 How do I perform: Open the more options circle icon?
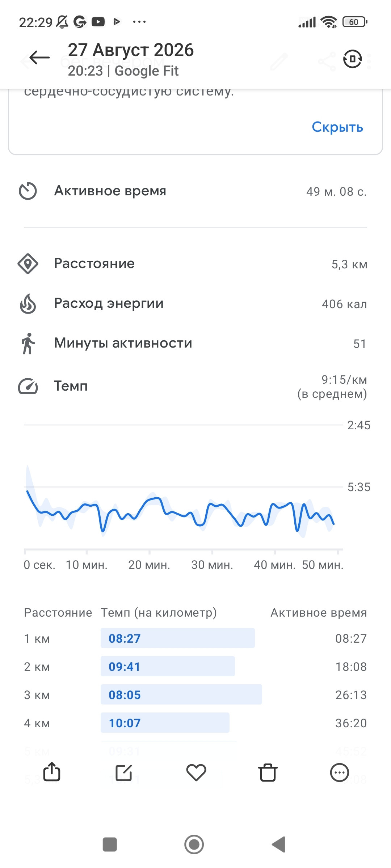340,773
